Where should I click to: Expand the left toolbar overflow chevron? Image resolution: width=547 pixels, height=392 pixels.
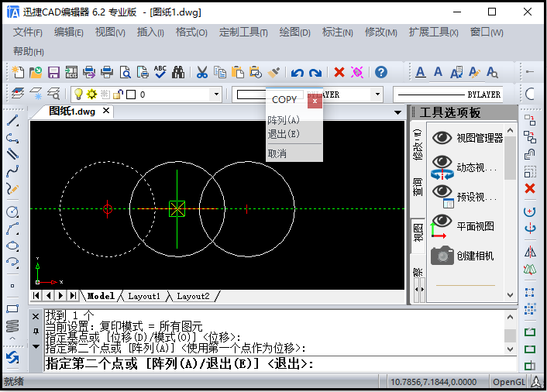click(12, 339)
